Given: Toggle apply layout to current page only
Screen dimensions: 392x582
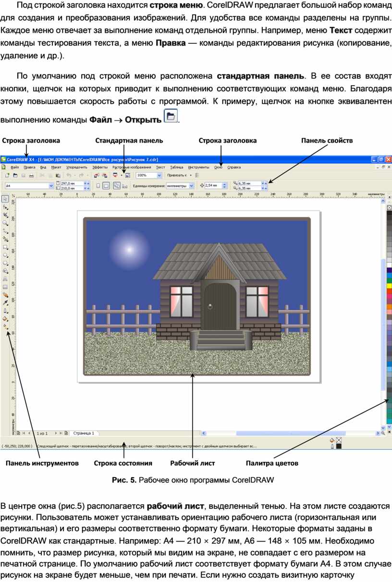Looking at the screenshot, I should (x=126, y=185).
